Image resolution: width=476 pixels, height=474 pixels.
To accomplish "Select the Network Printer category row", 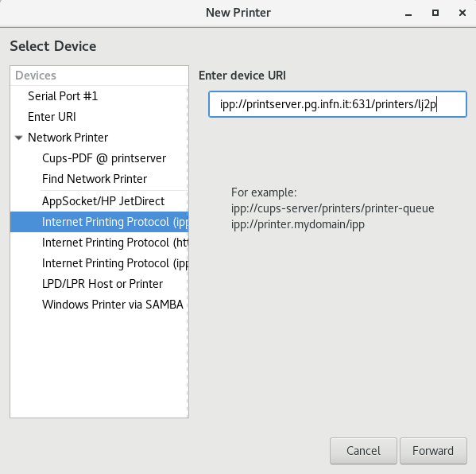I will tap(99, 138).
